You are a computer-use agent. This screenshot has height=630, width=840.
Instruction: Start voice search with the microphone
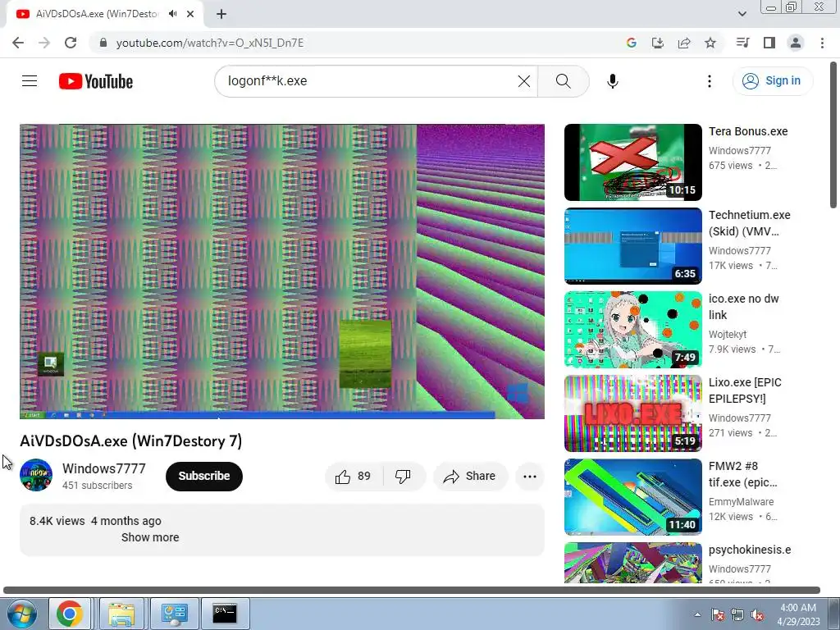point(612,81)
